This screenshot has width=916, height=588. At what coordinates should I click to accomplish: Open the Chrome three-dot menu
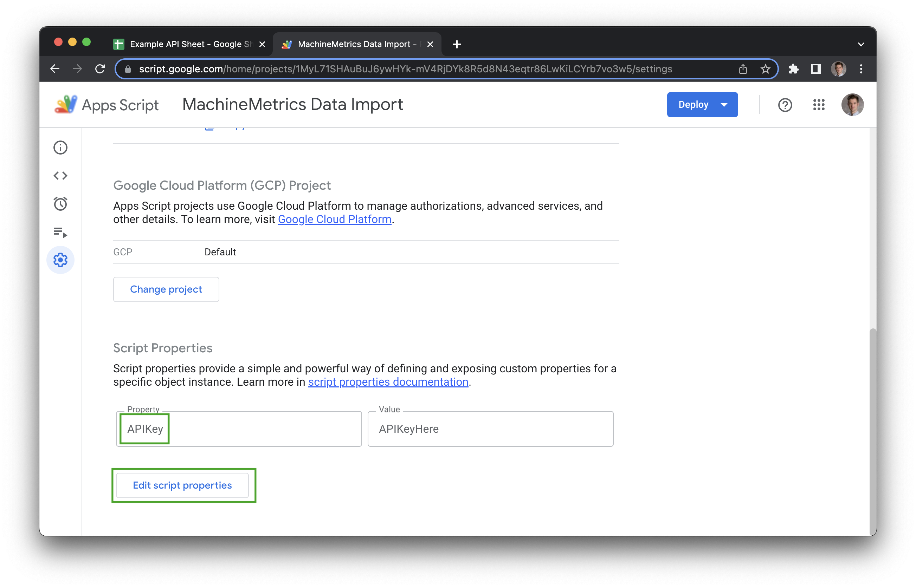(x=861, y=69)
